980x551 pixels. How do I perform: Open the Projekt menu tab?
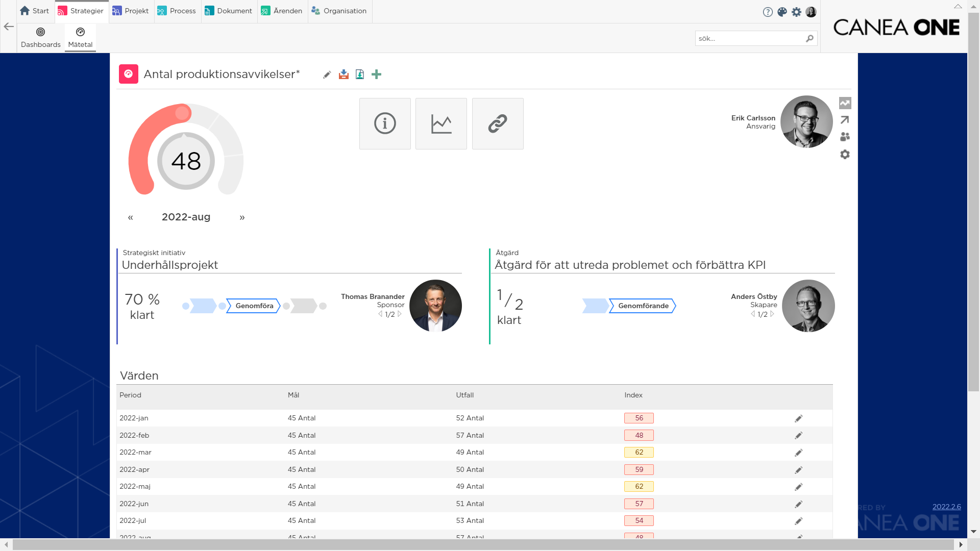pos(131,11)
